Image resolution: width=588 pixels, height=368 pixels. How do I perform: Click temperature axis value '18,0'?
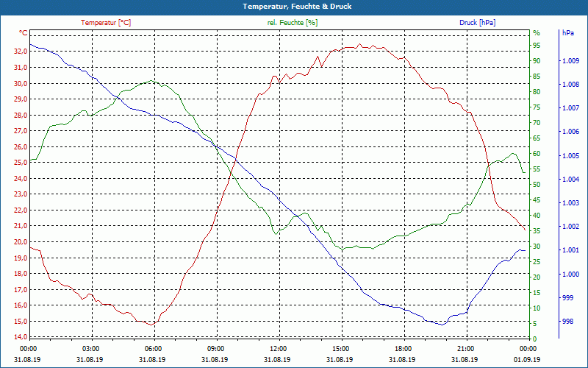tap(21, 274)
